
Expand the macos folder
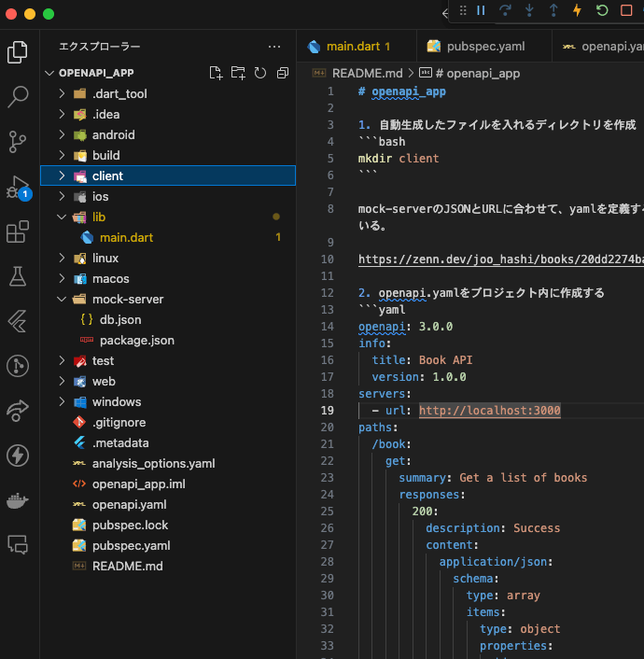[x=62, y=279]
